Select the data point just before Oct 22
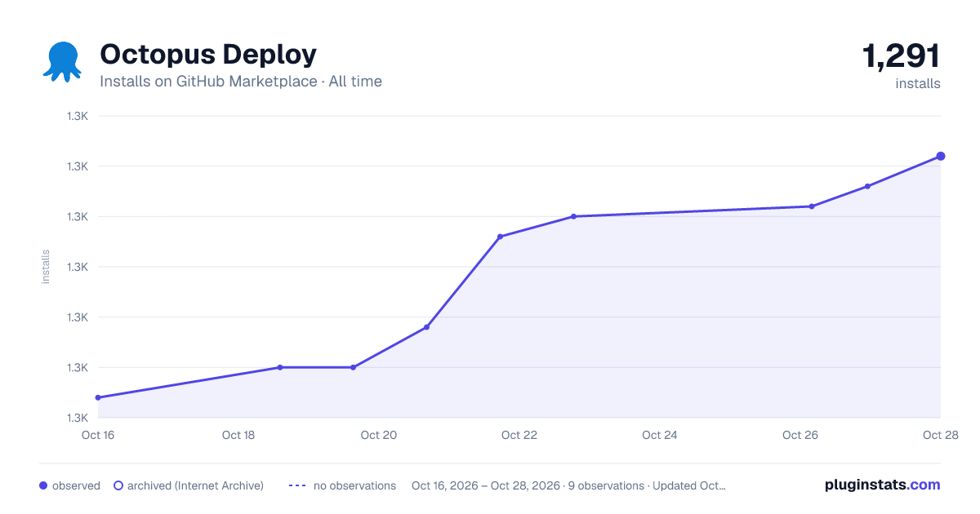This screenshot has width=980, height=514. click(500, 237)
